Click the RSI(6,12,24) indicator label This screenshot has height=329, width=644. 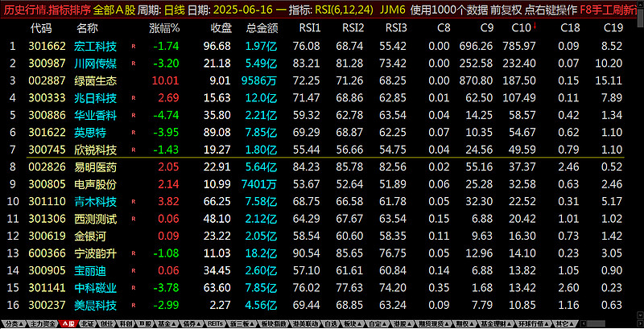[345, 9]
